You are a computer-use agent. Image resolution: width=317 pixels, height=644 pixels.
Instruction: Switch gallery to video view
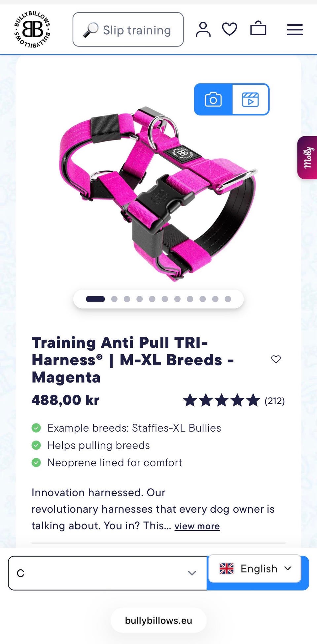tap(251, 99)
